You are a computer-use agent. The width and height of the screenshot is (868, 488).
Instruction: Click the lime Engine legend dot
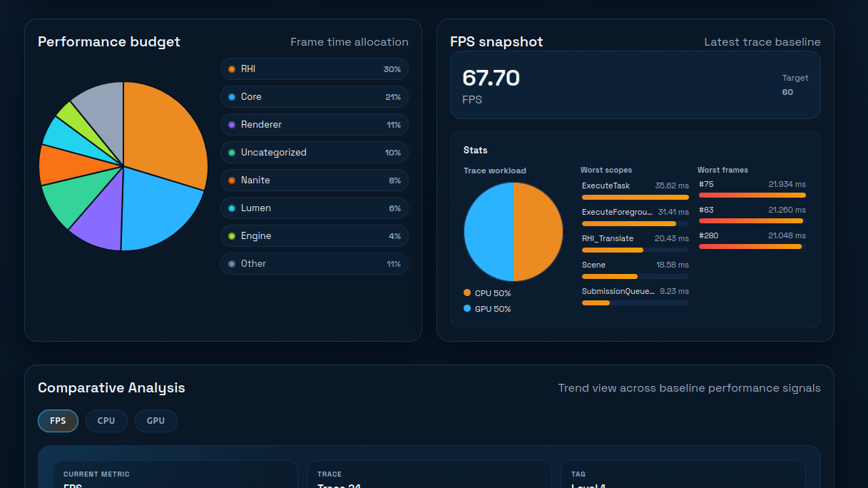click(232, 236)
